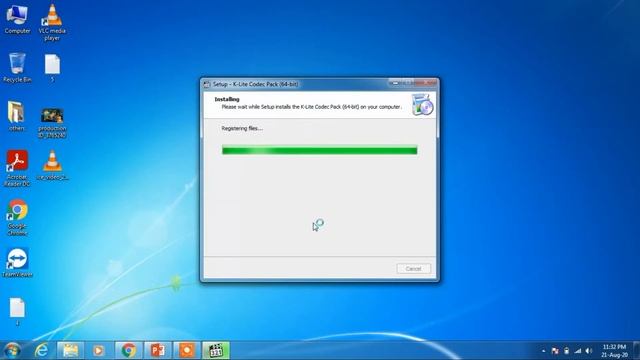Minimize the K-Lite setup window
The image size is (640, 360).
pos(395,83)
